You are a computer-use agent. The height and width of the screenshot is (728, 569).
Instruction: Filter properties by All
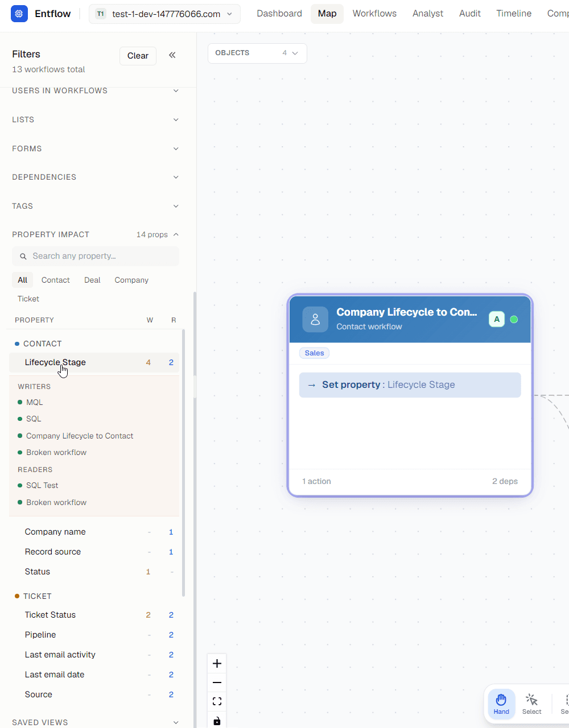pyautogui.click(x=23, y=280)
